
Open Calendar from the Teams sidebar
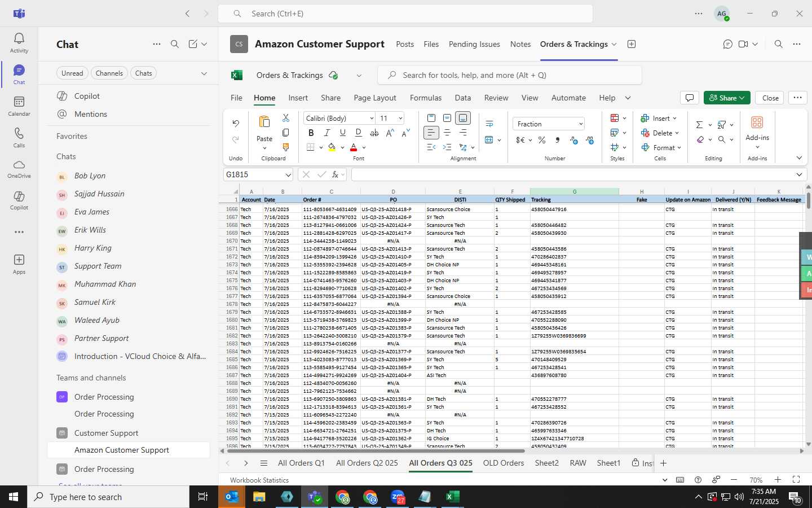click(19, 106)
